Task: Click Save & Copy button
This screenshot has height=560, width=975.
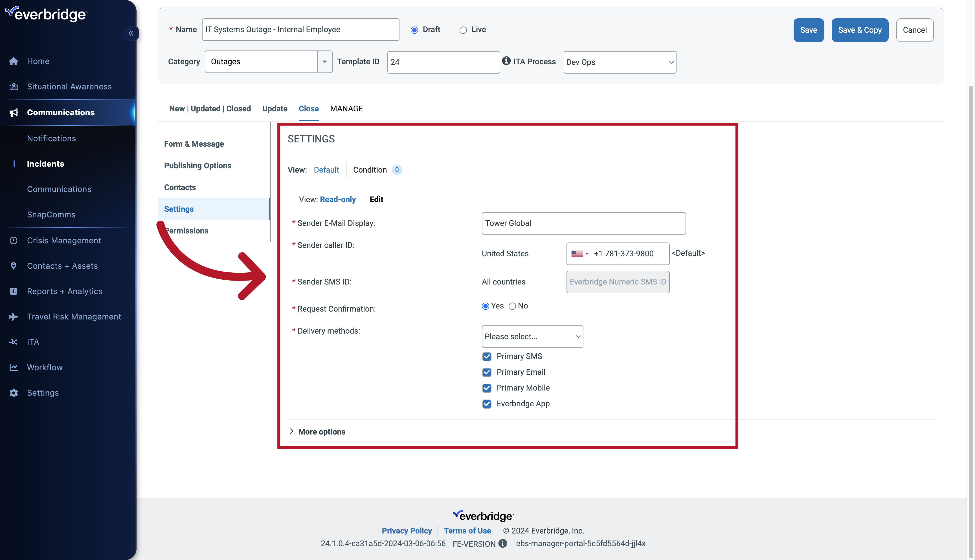Action: 860,29
